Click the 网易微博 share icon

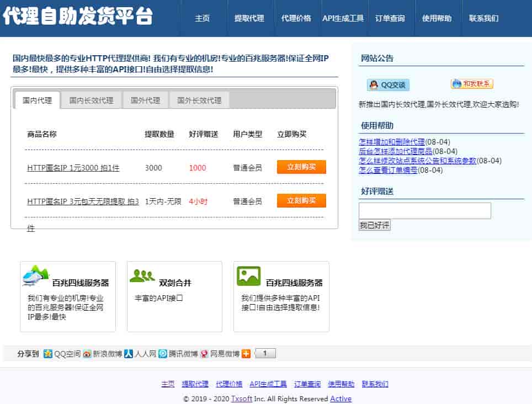coord(204,354)
